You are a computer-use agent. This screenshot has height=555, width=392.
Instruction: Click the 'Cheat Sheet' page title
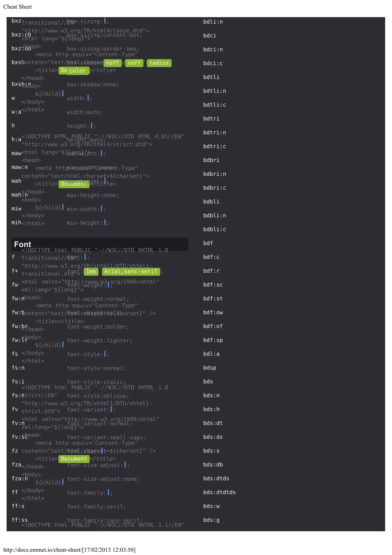(17, 7)
